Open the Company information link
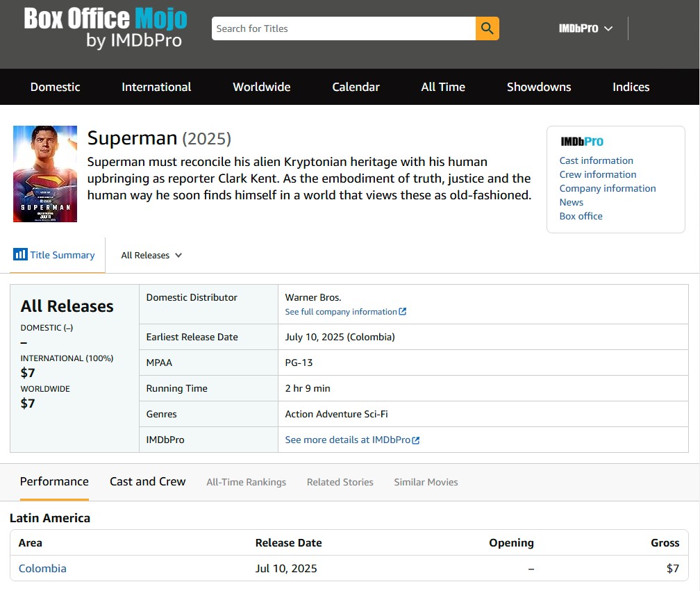700x591 pixels. 608,188
